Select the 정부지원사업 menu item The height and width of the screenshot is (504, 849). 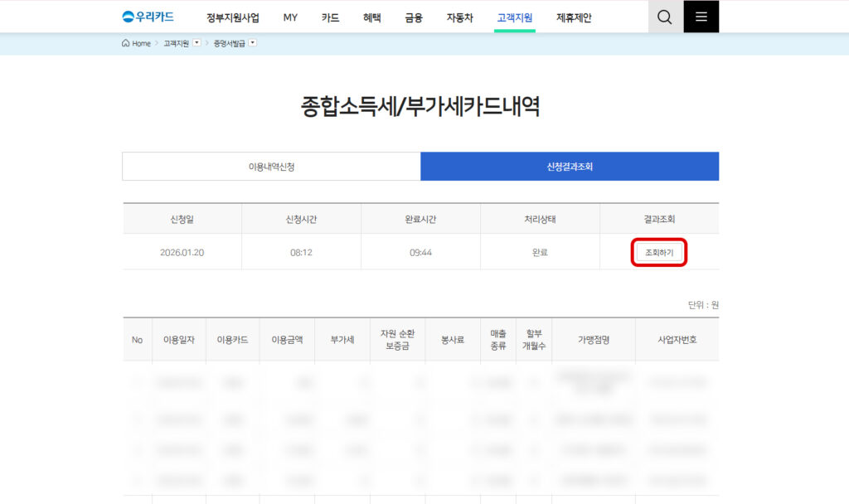point(230,16)
